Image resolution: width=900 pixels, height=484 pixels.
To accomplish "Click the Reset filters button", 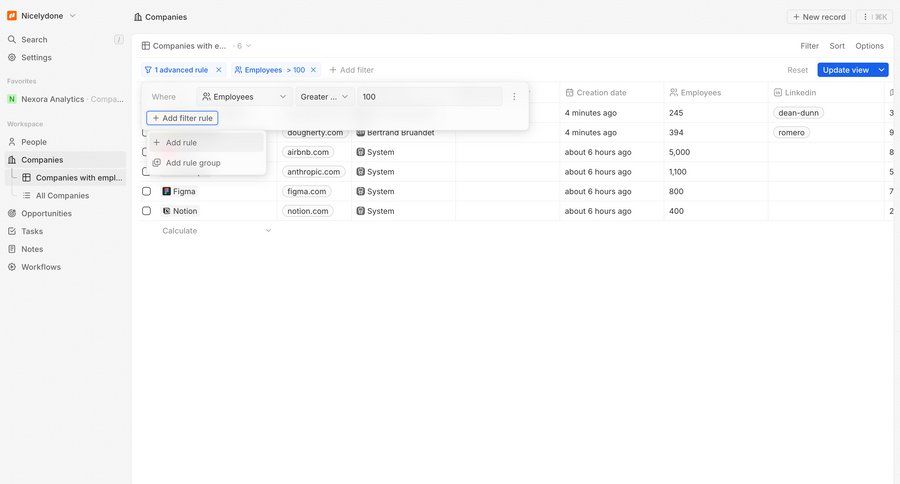I will coord(797,70).
